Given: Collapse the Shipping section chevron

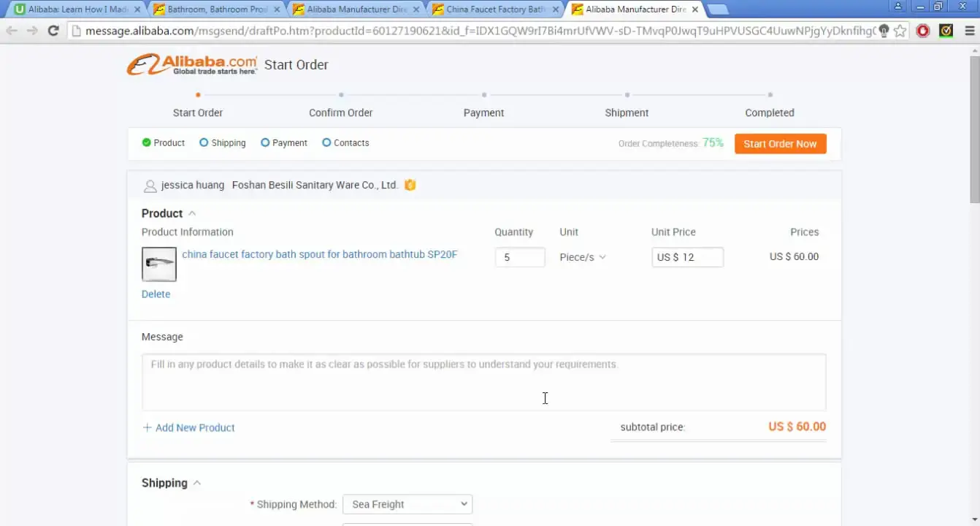Looking at the screenshot, I should tap(197, 483).
